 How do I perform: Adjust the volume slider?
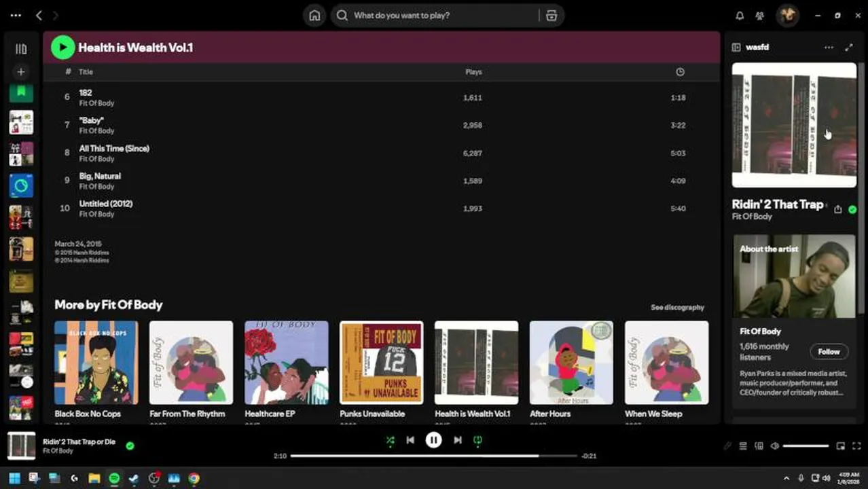tap(806, 446)
